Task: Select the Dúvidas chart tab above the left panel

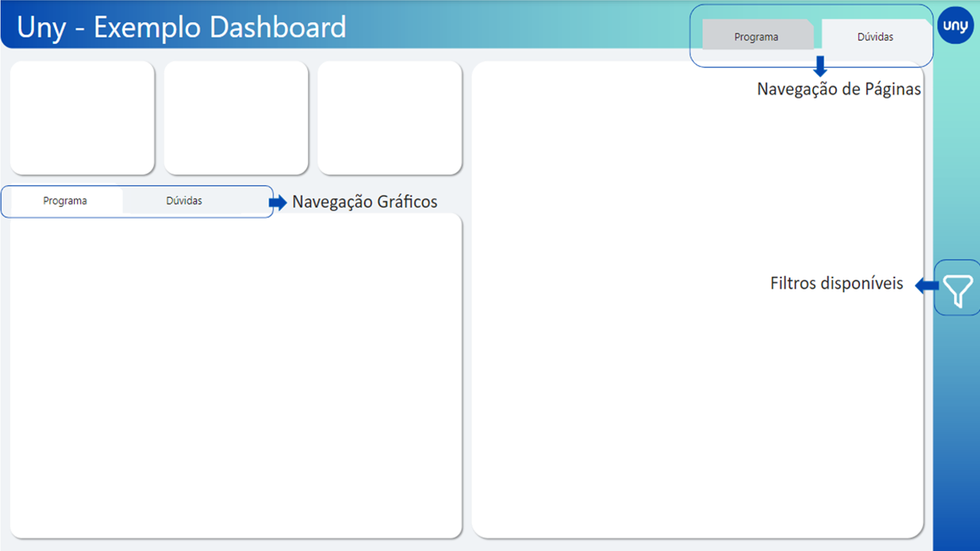Action: [x=184, y=201]
